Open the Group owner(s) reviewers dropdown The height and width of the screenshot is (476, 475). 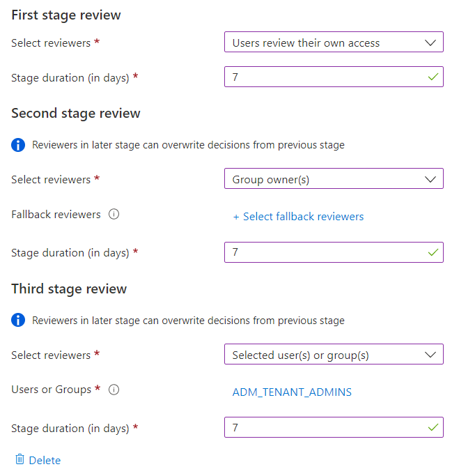(x=333, y=179)
